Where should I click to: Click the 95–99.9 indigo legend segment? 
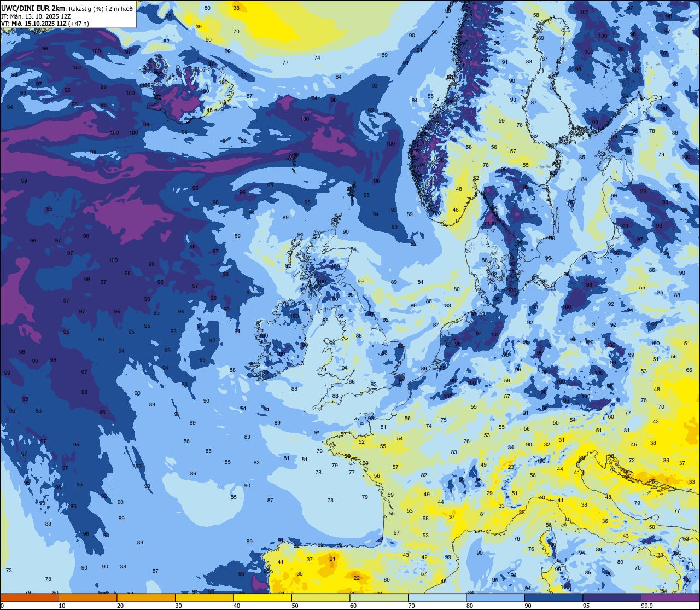(612, 597)
